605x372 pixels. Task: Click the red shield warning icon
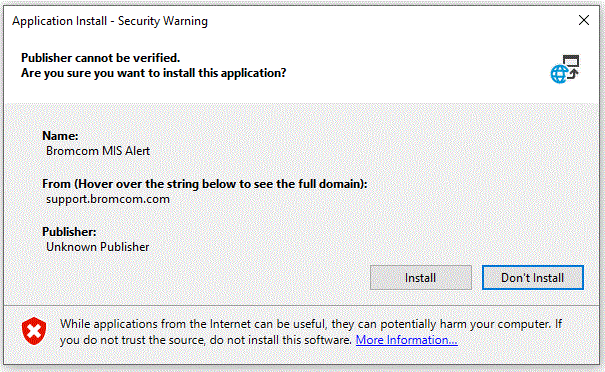coord(34,331)
